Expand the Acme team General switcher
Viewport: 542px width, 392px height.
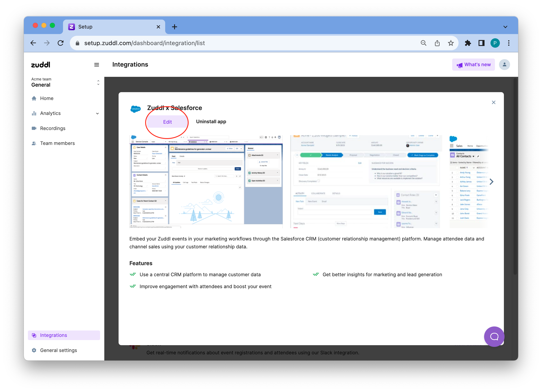click(x=98, y=83)
